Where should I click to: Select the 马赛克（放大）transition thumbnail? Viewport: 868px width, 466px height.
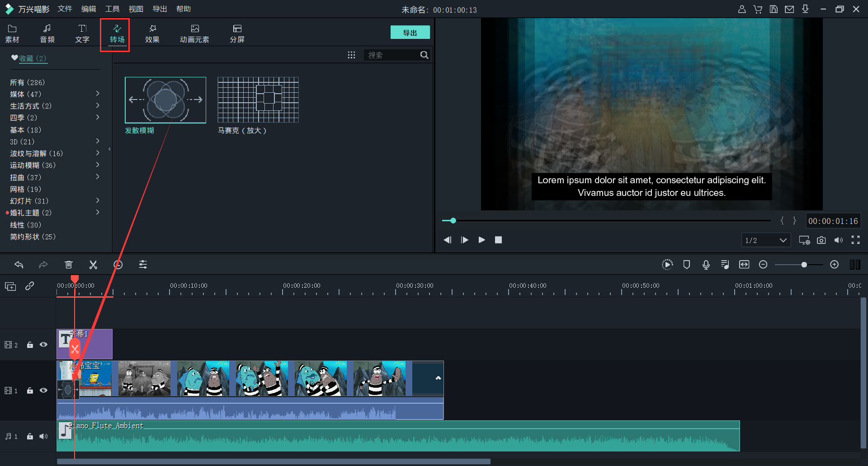(258, 100)
